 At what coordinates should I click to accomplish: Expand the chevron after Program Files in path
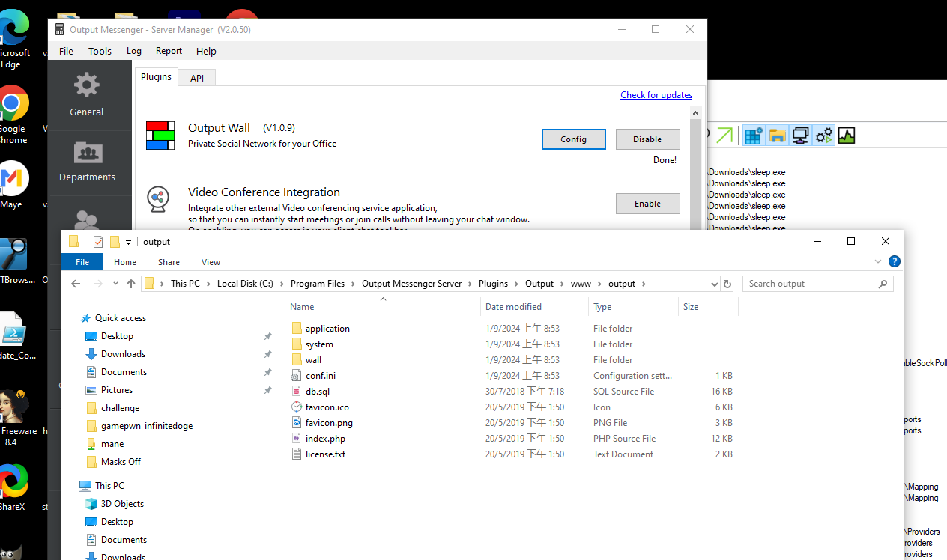(x=353, y=284)
